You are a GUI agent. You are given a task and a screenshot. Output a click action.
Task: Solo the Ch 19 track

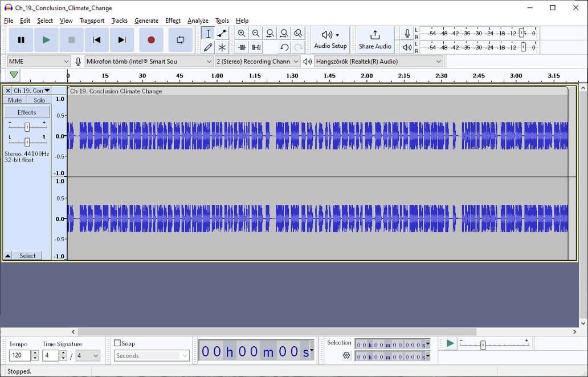39,100
